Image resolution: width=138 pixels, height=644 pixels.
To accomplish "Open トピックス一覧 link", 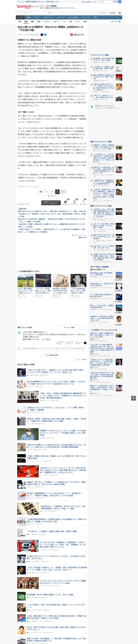I will [115, 22].
